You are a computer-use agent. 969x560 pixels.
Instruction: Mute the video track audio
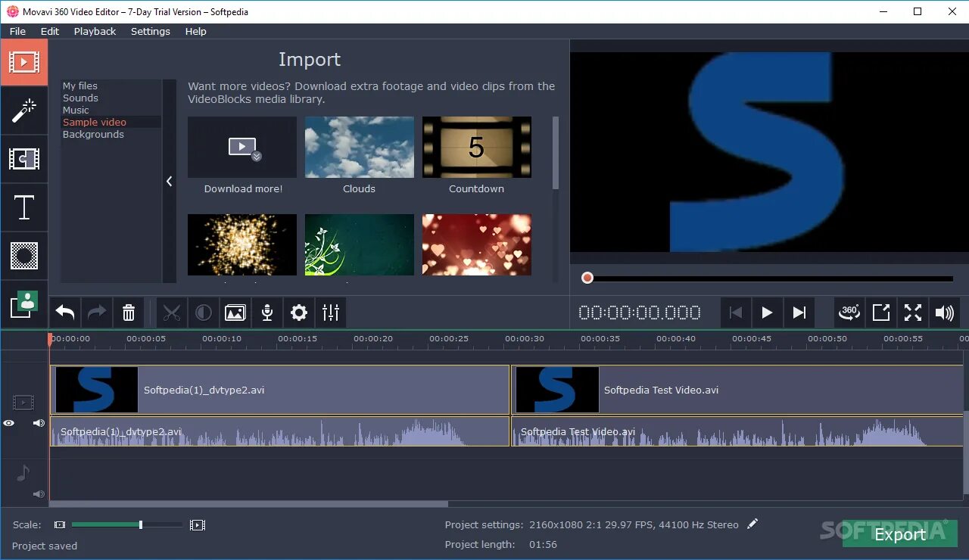(39, 423)
